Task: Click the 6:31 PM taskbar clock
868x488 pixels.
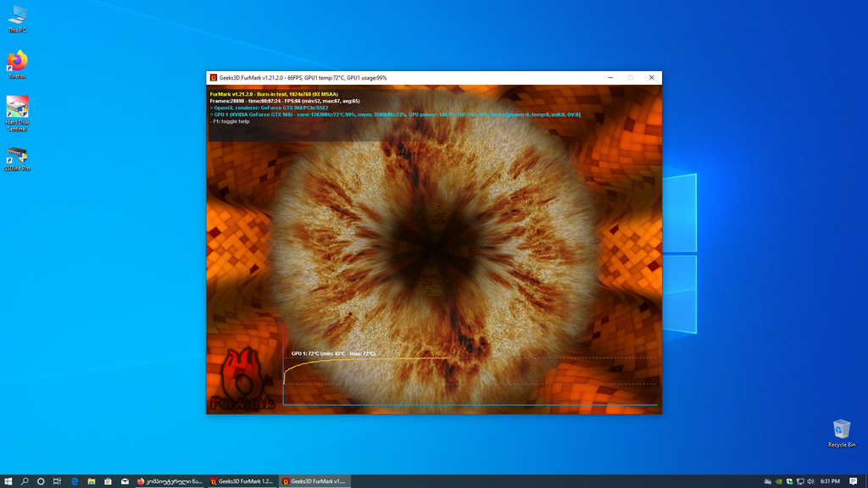Action: click(x=830, y=481)
